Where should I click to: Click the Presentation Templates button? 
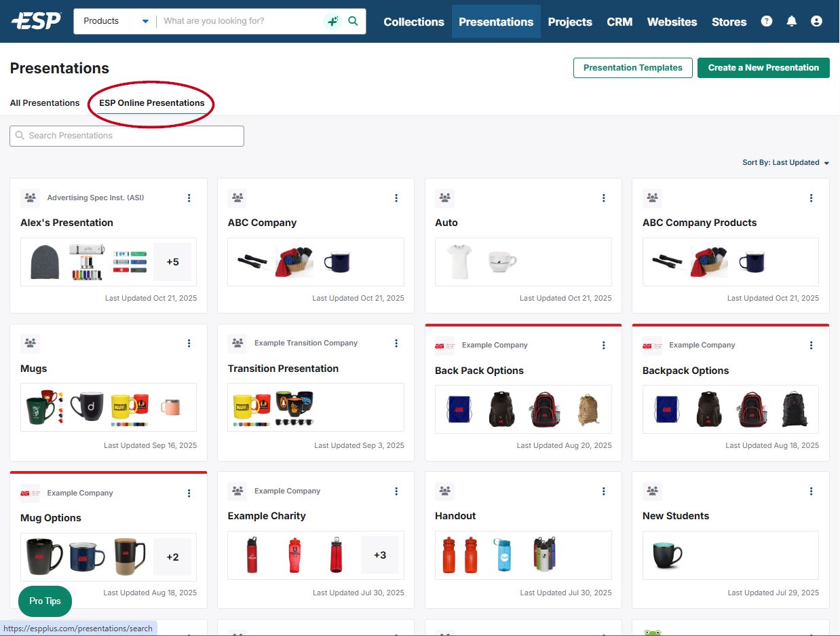point(632,68)
